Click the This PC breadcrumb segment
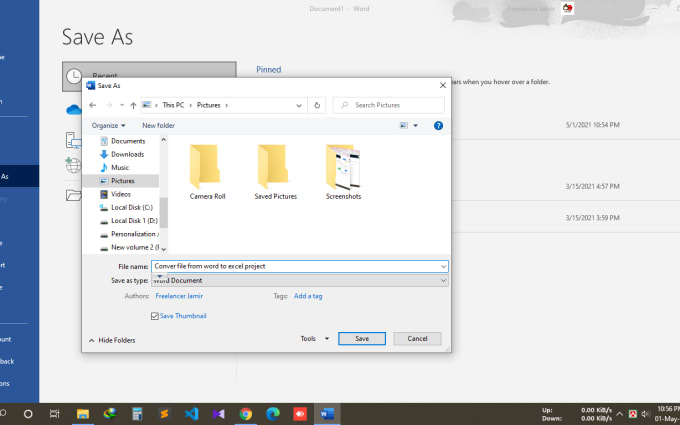Image resolution: width=680 pixels, height=425 pixels. 173,105
